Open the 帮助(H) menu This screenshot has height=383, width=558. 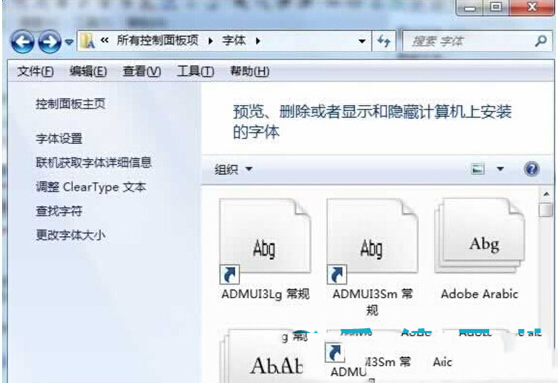tap(249, 72)
